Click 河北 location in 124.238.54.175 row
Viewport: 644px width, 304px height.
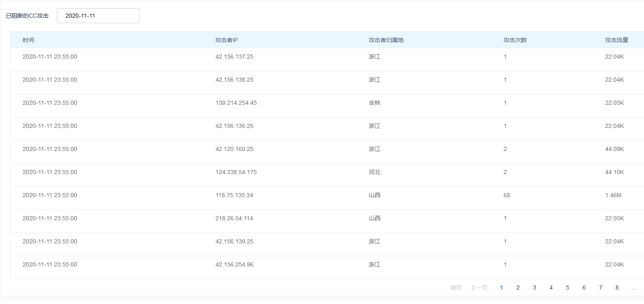[375, 172]
